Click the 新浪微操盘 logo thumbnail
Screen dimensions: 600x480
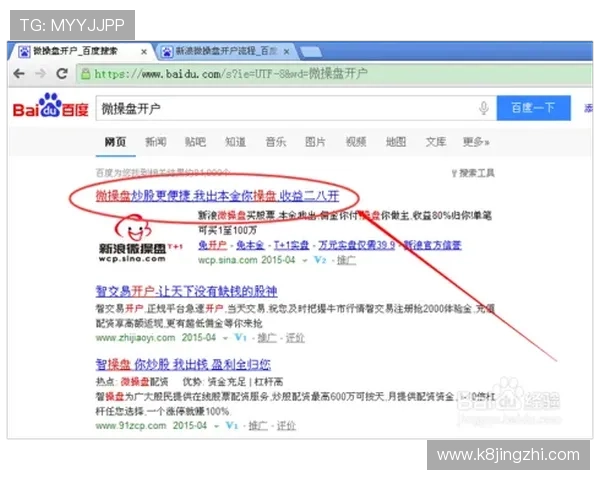click(x=139, y=238)
